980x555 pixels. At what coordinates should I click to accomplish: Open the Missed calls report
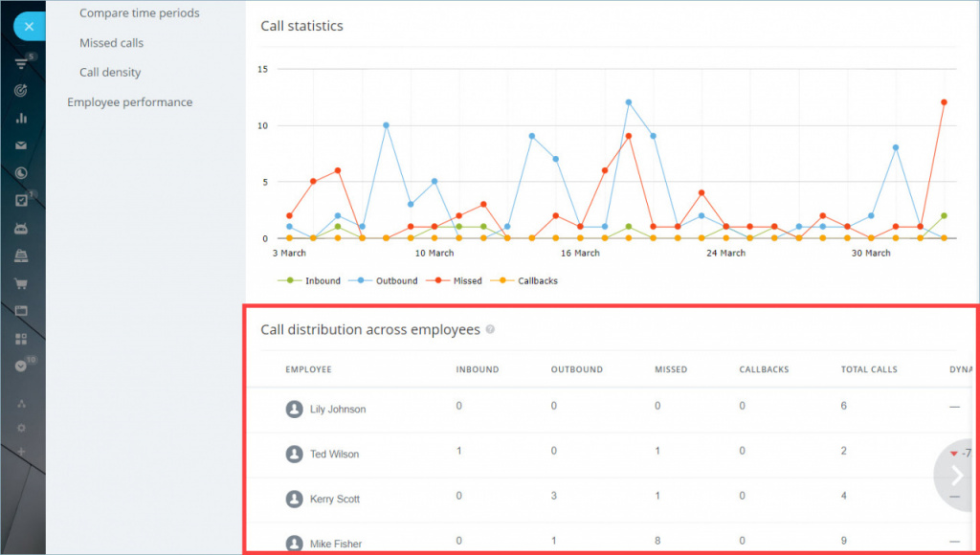pyautogui.click(x=111, y=43)
